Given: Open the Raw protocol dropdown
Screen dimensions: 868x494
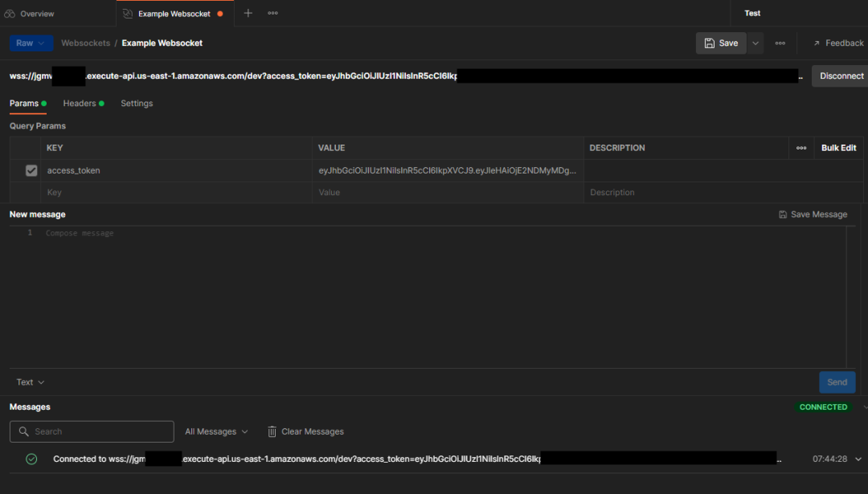Looking at the screenshot, I should (31, 43).
